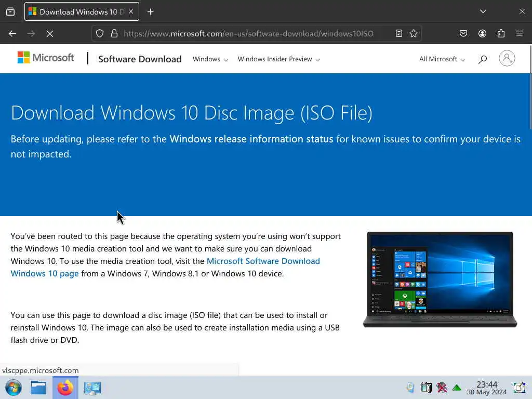Open Windows release information status link
Screen dimensions: 532x399
coord(251,139)
